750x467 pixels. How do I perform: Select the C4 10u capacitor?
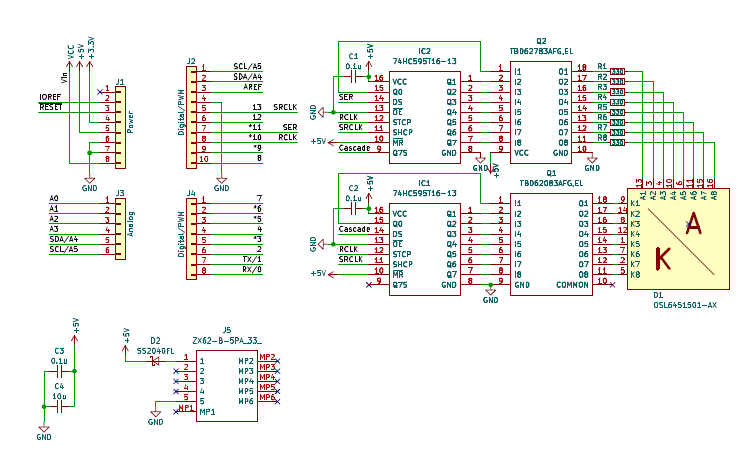(59, 406)
